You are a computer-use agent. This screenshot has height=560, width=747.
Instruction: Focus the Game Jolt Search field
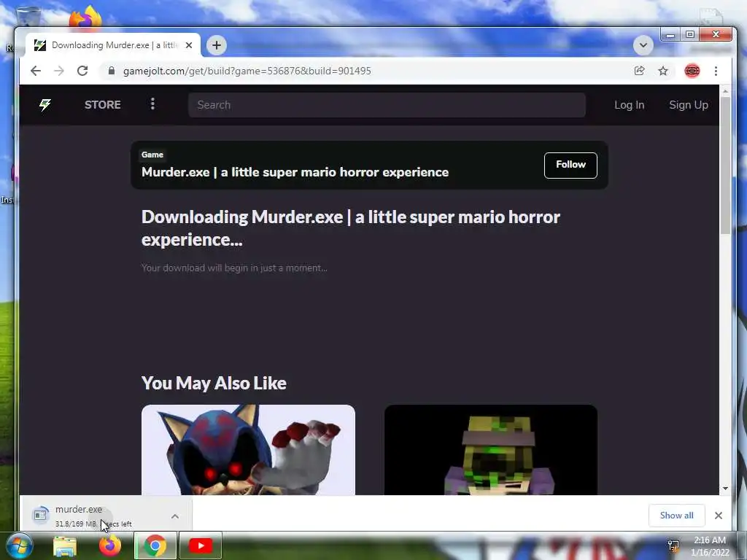(387, 105)
